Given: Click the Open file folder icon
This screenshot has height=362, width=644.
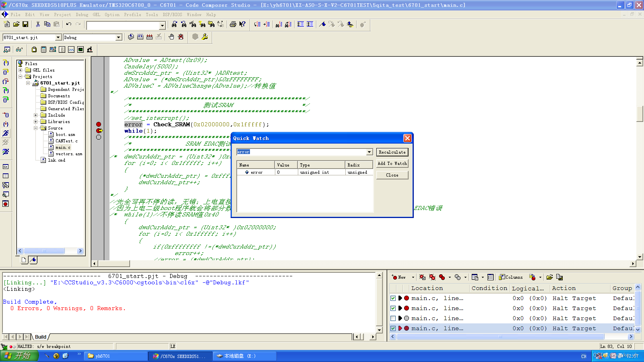Looking at the screenshot, I should coord(16,25).
